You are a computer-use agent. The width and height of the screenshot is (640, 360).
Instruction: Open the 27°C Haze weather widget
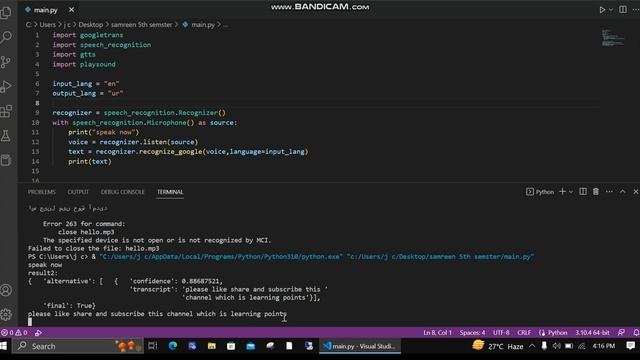click(x=498, y=346)
